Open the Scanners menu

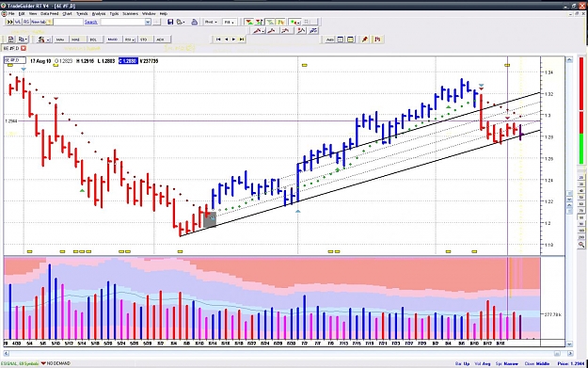coord(131,13)
